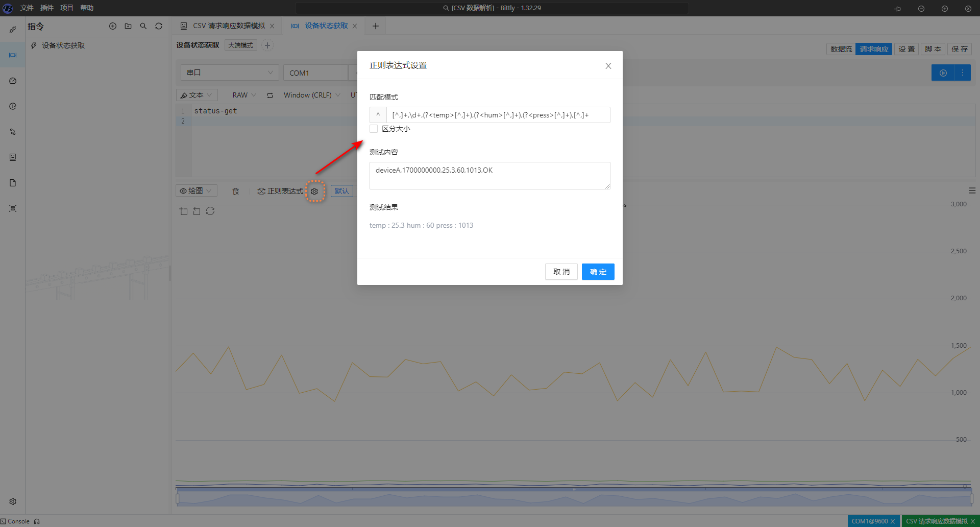Switch to CSV 请求响应数据模拟 tab

(229, 26)
